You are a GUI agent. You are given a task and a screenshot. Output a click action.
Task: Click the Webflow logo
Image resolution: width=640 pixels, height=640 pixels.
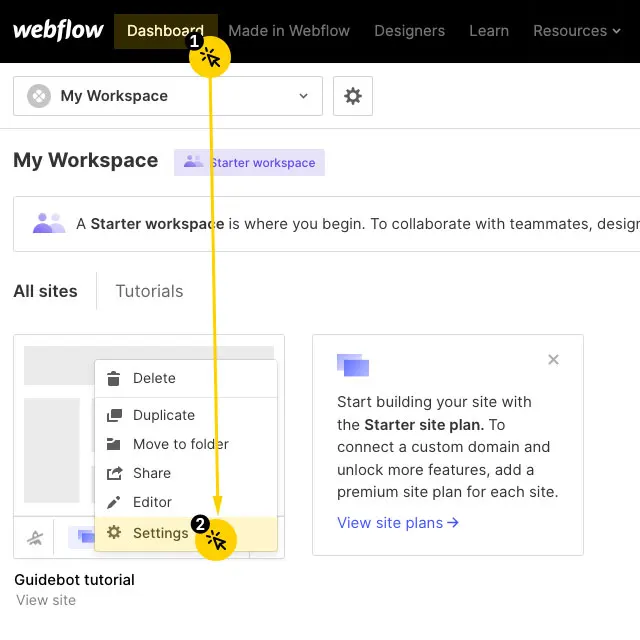(x=58, y=30)
